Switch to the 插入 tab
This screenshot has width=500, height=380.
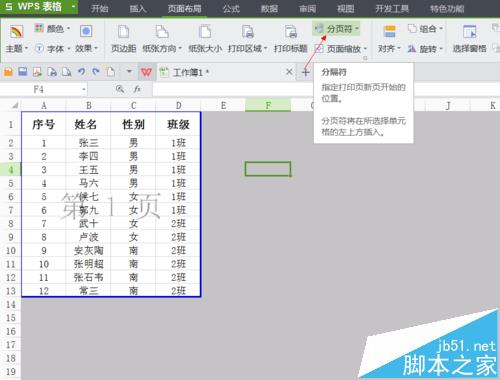138,8
